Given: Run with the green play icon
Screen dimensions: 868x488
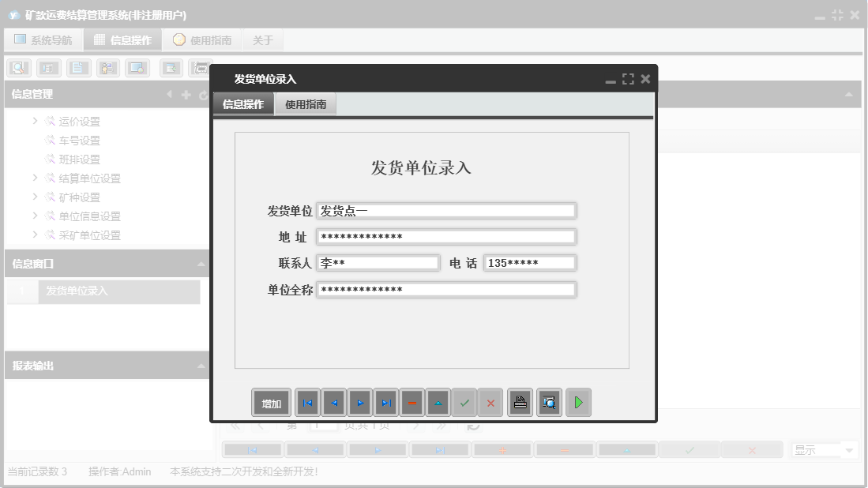Looking at the screenshot, I should pyautogui.click(x=577, y=402).
